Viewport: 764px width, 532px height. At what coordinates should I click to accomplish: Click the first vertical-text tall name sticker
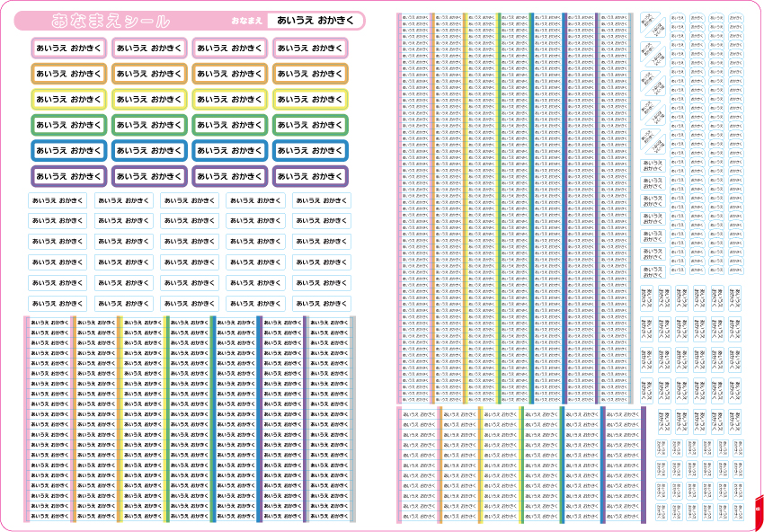pyautogui.click(x=646, y=298)
